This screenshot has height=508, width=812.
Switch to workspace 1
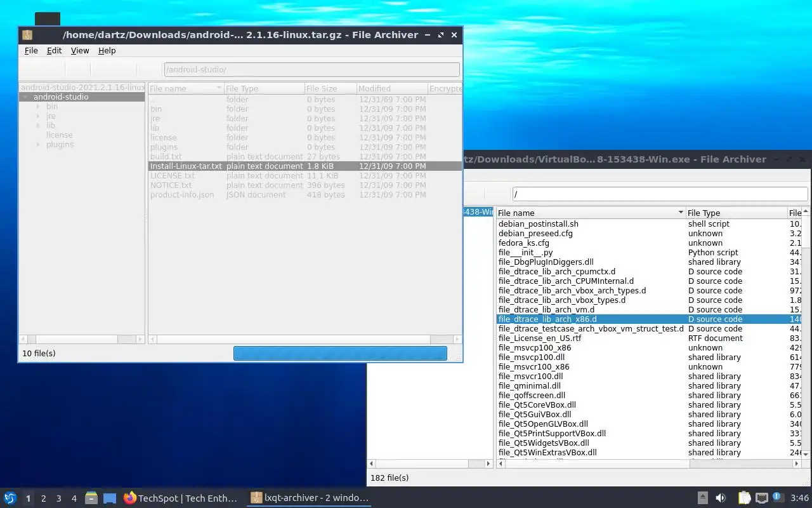tap(28, 498)
